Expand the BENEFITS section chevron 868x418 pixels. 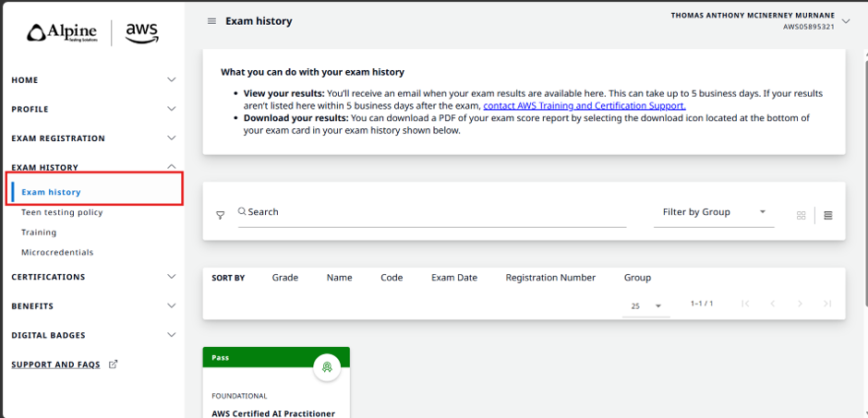click(172, 305)
